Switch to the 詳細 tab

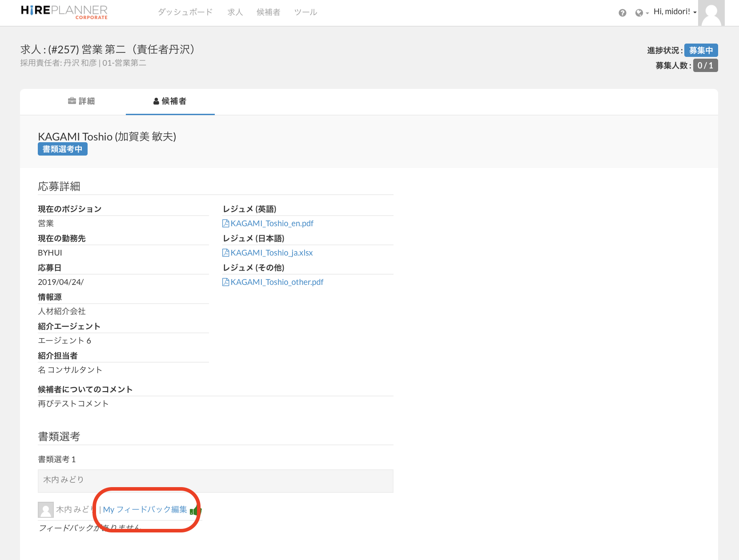pyautogui.click(x=81, y=101)
